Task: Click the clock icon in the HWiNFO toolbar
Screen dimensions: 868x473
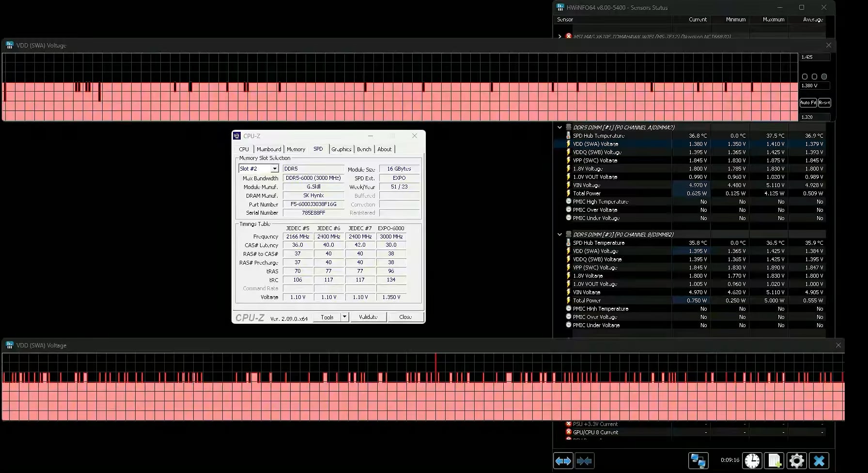Action: tap(752, 460)
